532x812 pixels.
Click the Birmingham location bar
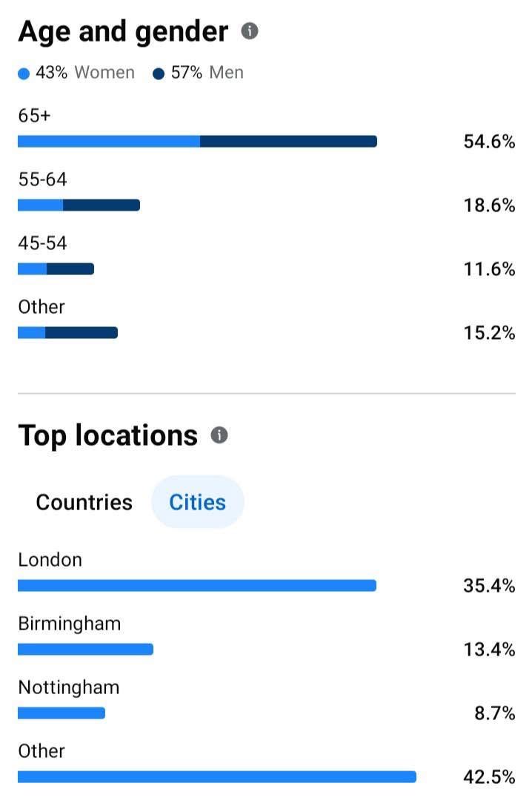85,650
